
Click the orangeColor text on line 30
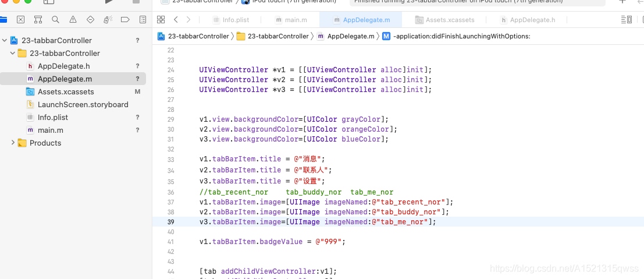click(x=365, y=129)
